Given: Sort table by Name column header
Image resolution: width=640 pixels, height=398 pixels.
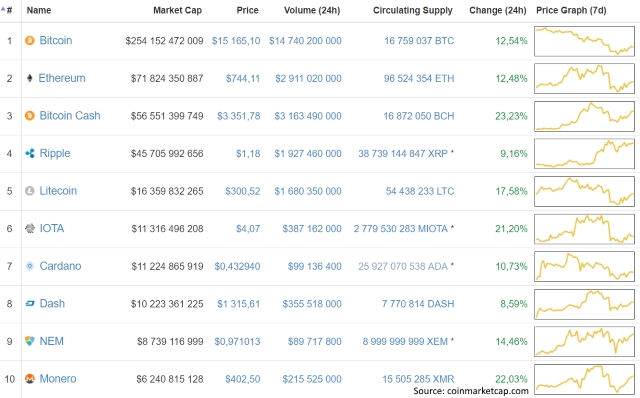Looking at the screenshot, I should [39, 10].
